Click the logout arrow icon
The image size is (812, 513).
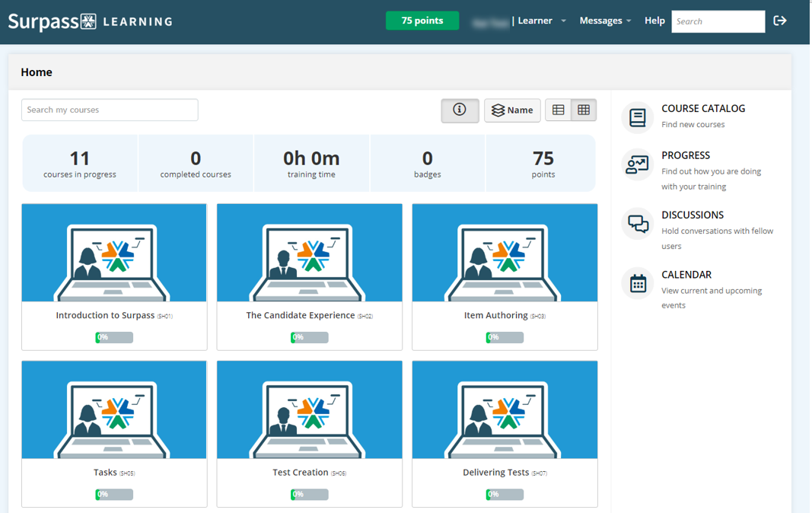[x=780, y=21]
